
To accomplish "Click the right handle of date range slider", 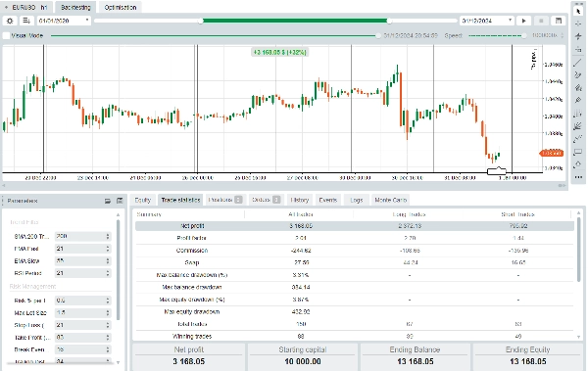I will click(x=389, y=21).
